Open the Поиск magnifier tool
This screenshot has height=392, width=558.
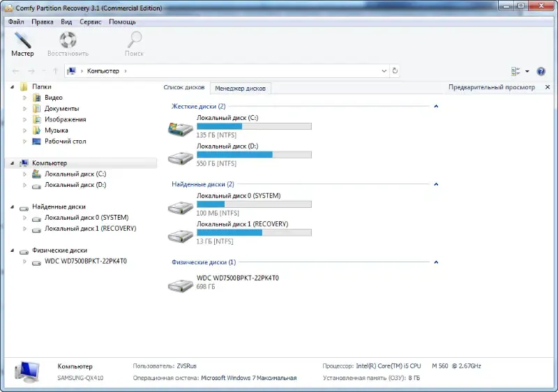click(134, 44)
